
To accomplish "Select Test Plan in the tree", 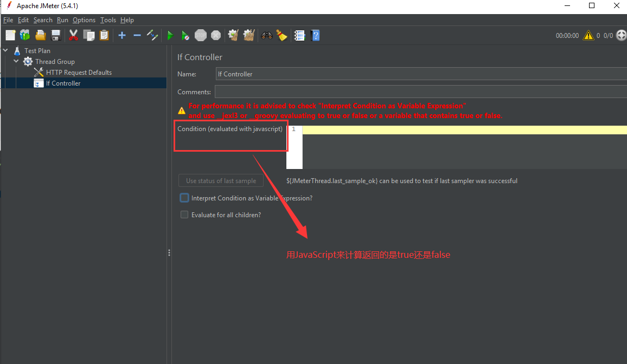I will click(37, 51).
